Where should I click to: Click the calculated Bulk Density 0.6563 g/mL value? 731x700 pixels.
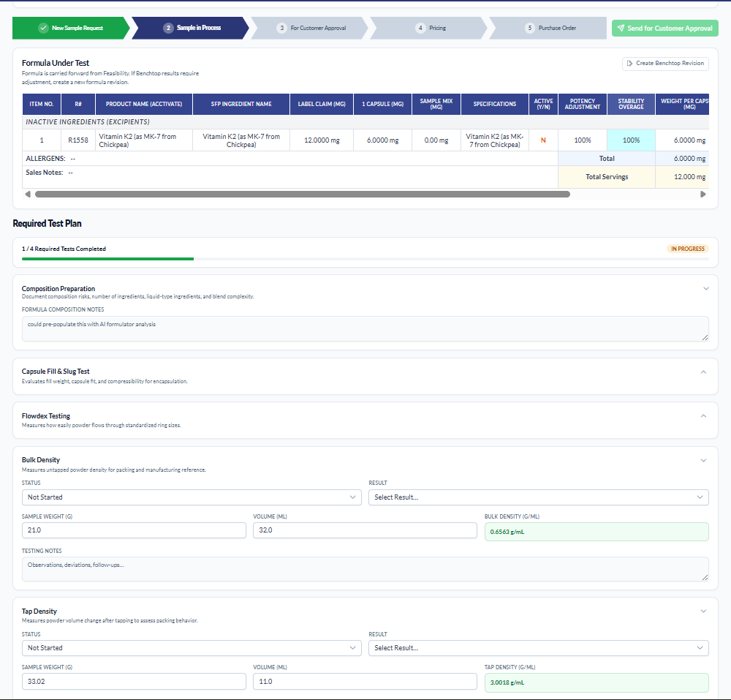[596, 532]
